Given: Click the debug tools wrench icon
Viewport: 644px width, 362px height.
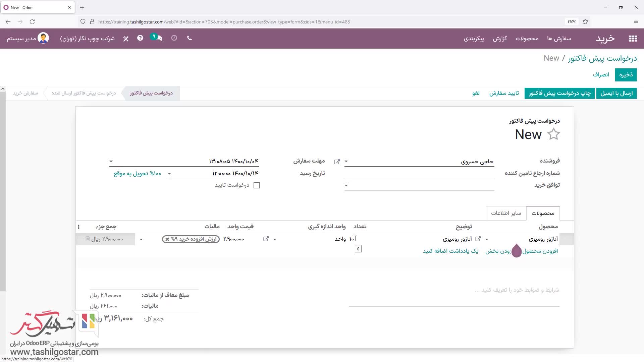Looking at the screenshot, I should coord(126,39).
